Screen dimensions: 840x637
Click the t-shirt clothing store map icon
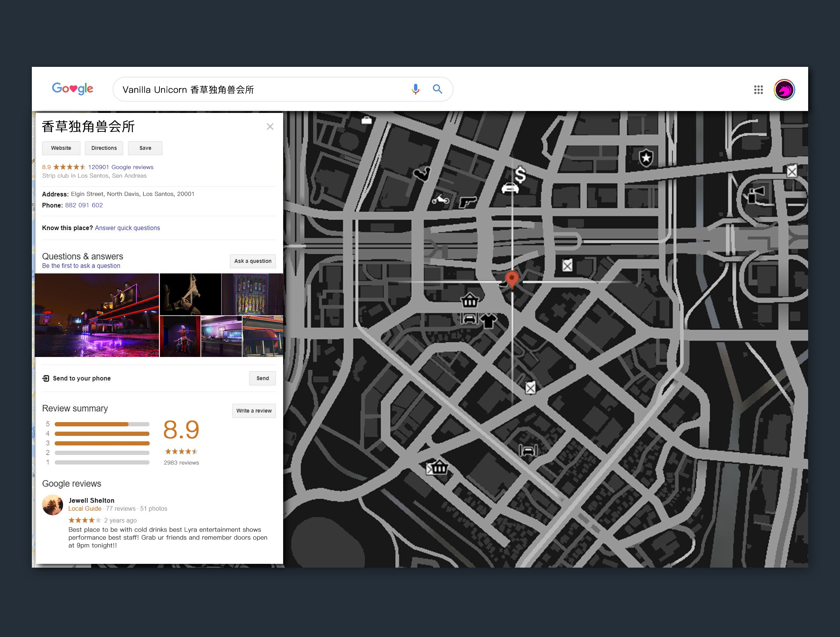click(488, 321)
